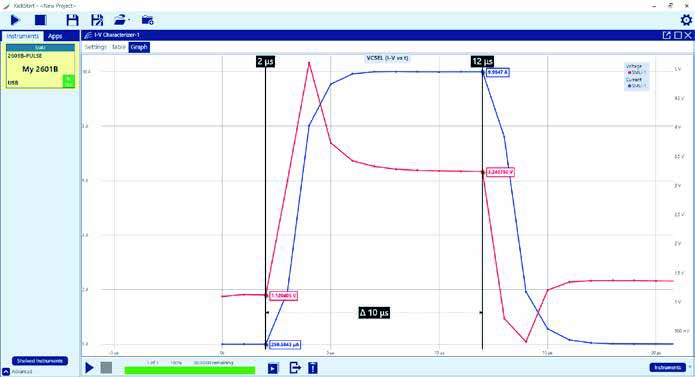Click the info icon in the bottom bar
Image resolution: width=695 pixels, height=377 pixels.
313,368
